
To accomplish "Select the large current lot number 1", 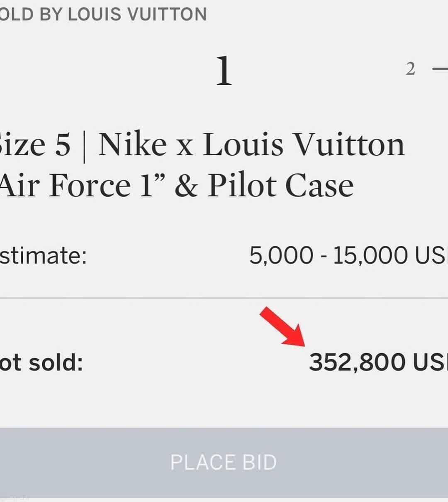I will 224,71.
